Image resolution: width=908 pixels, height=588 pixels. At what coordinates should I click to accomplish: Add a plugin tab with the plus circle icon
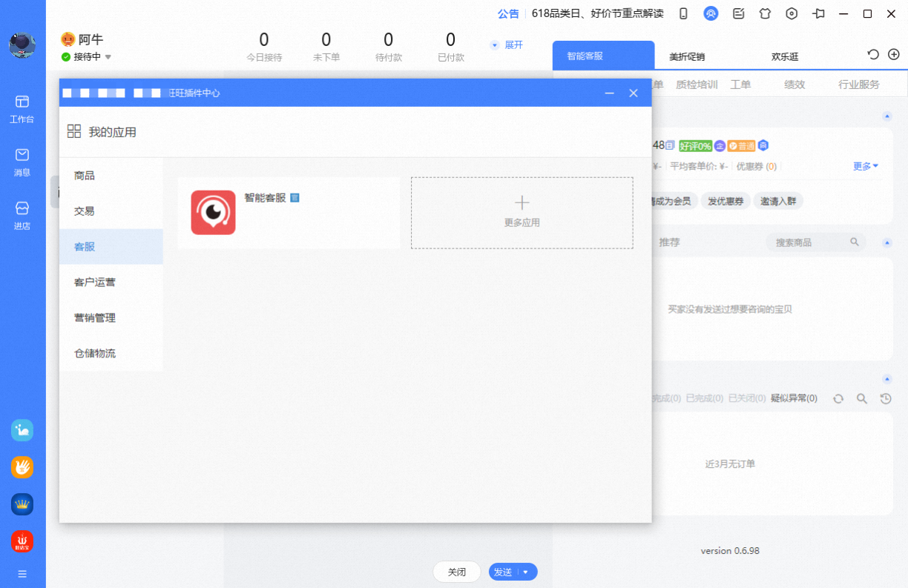[894, 54]
